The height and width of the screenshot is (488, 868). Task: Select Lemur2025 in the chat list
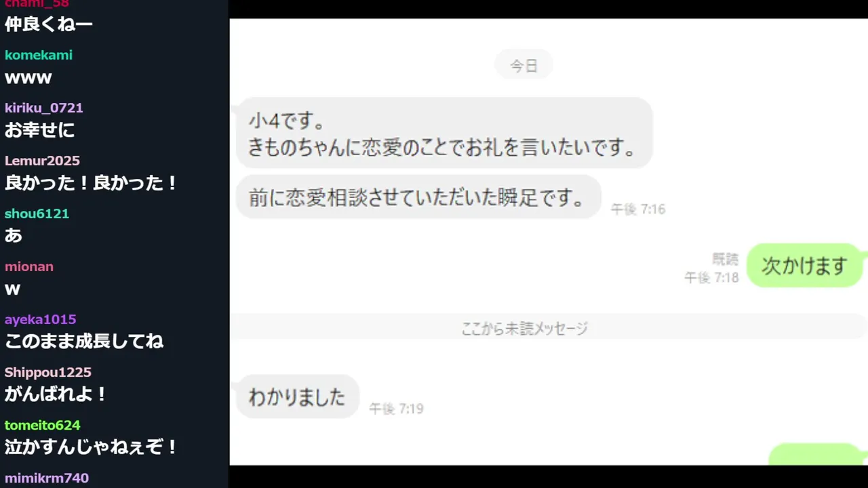pyautogui.click(x=42, y=161)
